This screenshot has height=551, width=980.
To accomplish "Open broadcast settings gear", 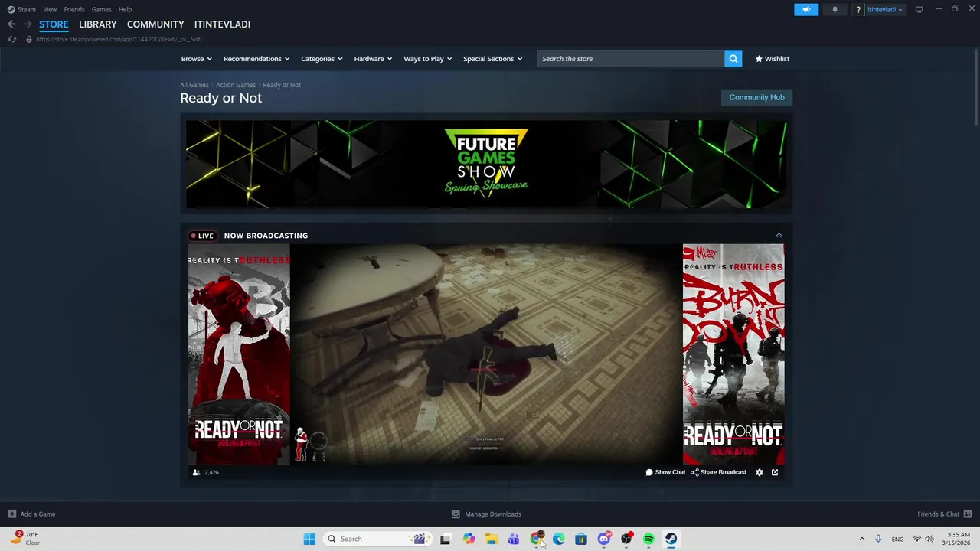I will [759, 472].
